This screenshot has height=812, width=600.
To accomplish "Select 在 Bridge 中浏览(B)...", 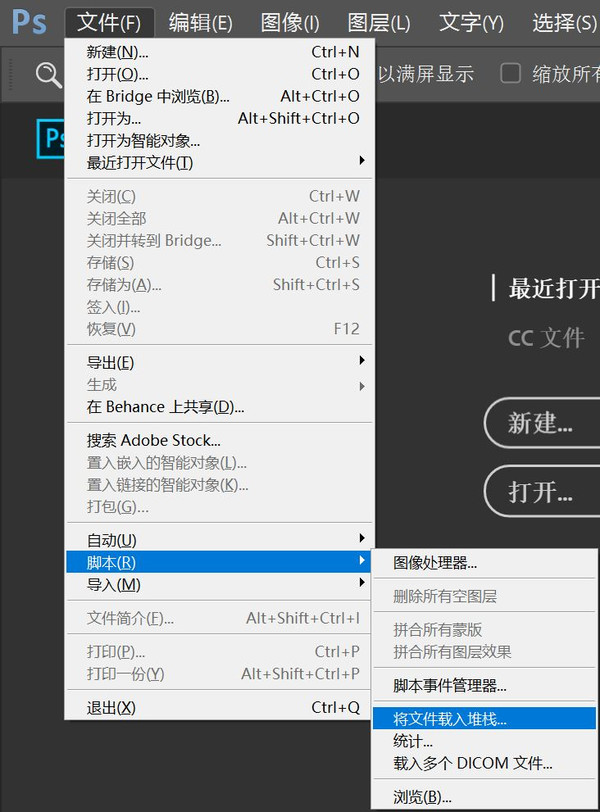I will click(219, 96).
